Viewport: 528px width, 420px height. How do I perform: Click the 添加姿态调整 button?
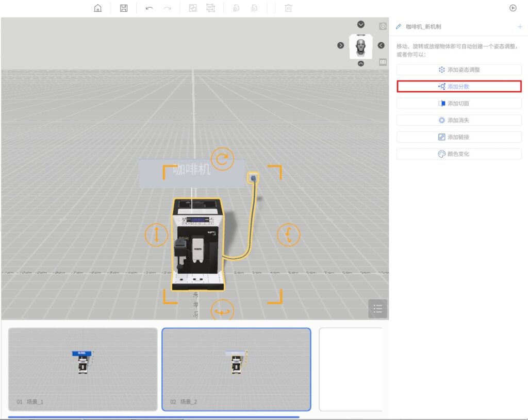pyautogui.click(x=459, y=70)
